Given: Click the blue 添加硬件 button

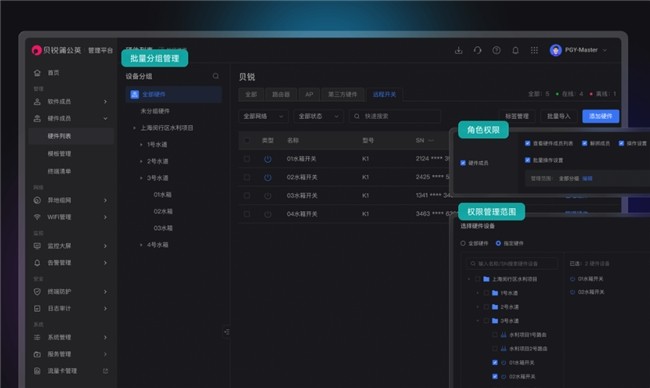Looking at the screenshot, I should pos(601,116).
